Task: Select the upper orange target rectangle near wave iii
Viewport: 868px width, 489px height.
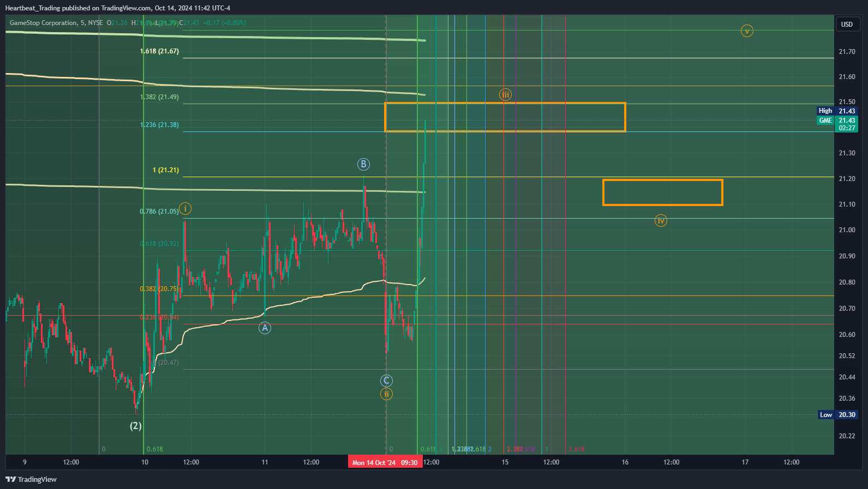Action: pyautogui.click(x=505, y=117)
